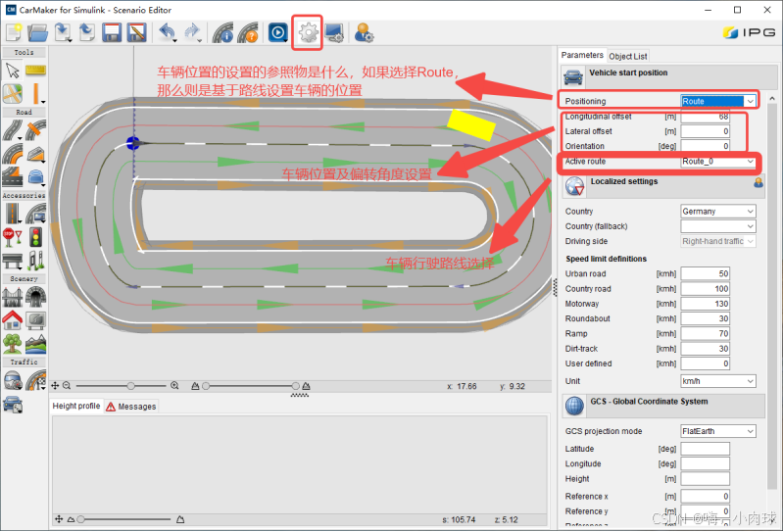The image size is (783, 532).
Task: Open road help icon with question mark
Action: [248, 33]
